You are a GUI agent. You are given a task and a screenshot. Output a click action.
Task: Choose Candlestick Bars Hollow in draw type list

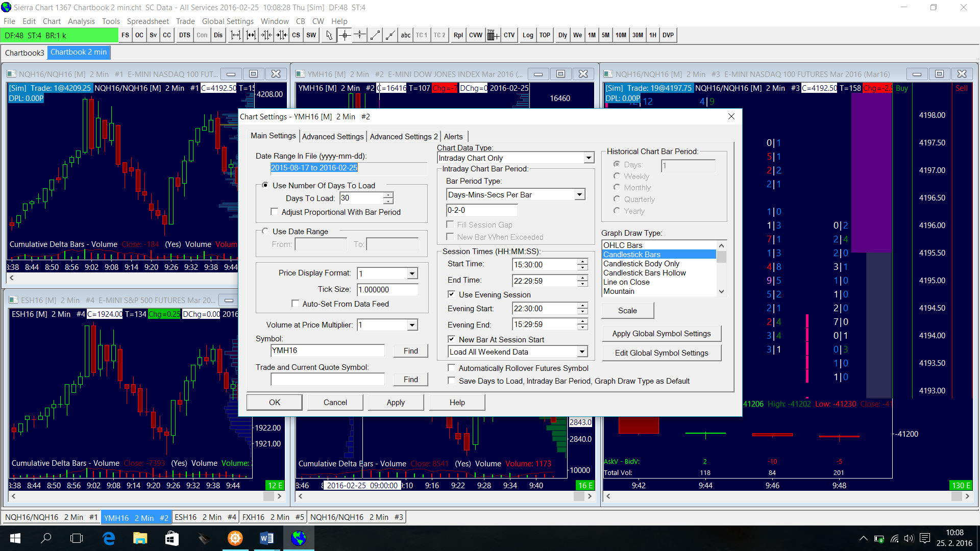point(644,273)
